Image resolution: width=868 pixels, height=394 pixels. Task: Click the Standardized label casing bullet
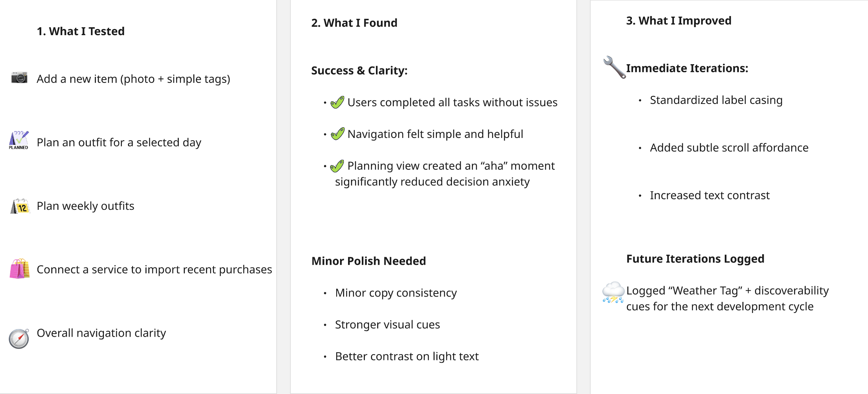tap(716, 100)
